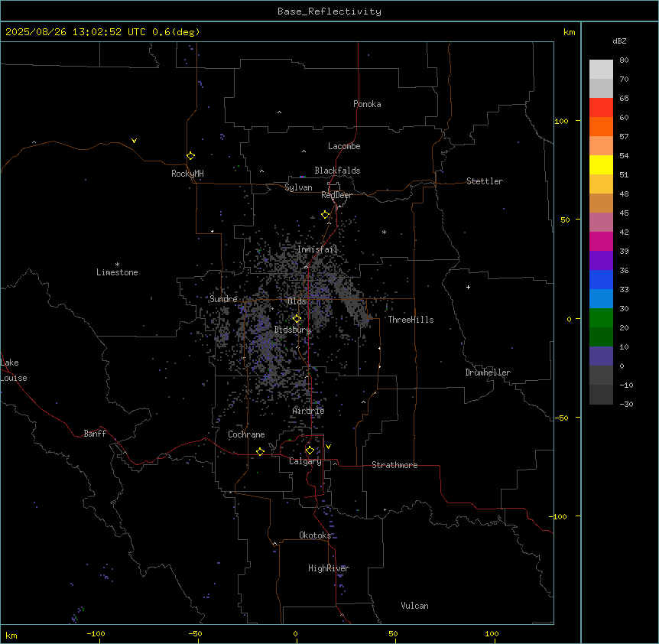This screenshot has height=644, width=659.
Task: Click the Sylvan label
Action: pyautogui.click(x=298, y=187)
